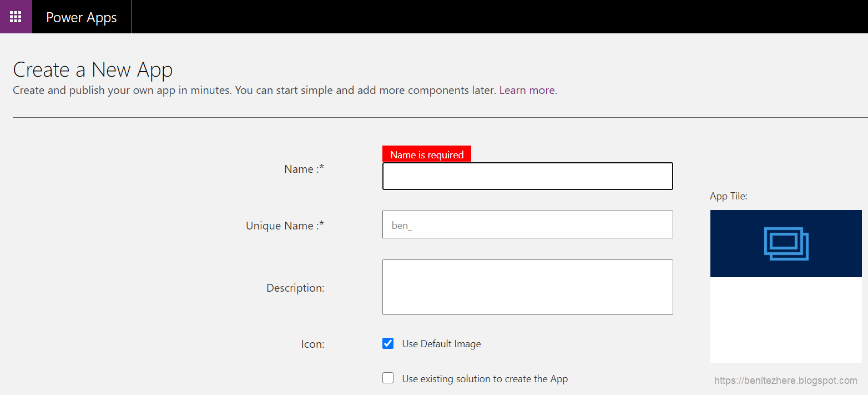Click the "Name :*" field label
This screenshot has width=868, height=395.
tap(304, 169)
